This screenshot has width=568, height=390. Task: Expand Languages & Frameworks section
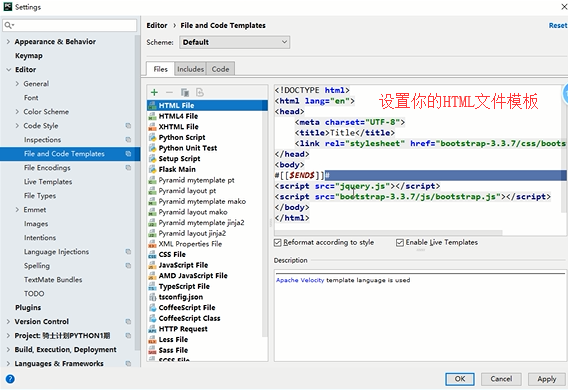point(8,363)
